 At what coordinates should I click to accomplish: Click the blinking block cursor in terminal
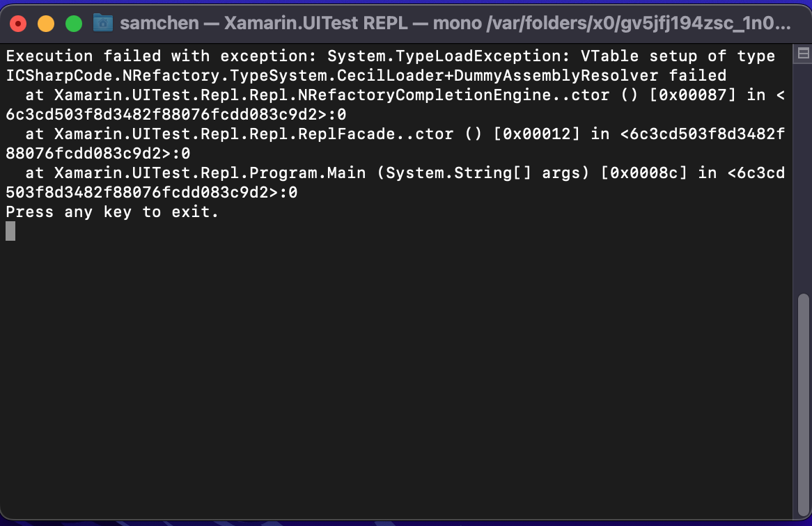9,231
